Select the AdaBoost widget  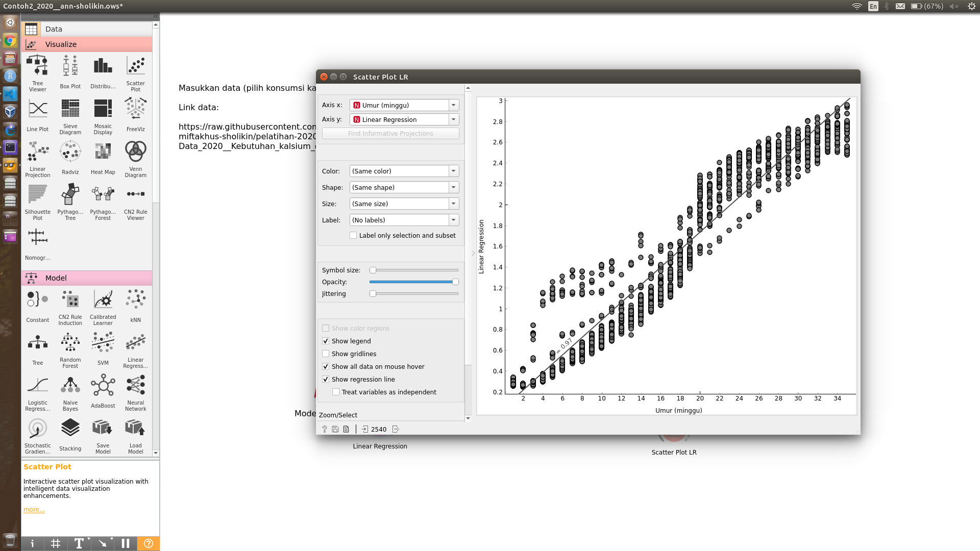click(x=103, y=392)
